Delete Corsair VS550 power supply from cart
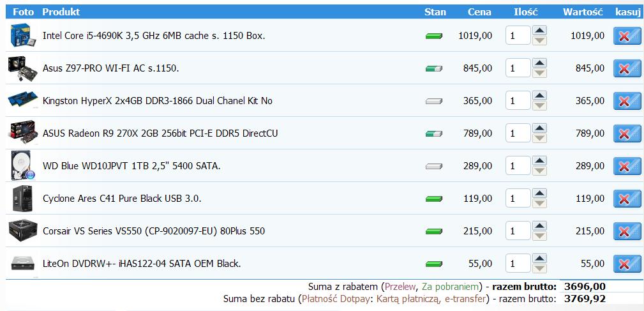Viewport: 644px width, 311px height. [627, 231]
